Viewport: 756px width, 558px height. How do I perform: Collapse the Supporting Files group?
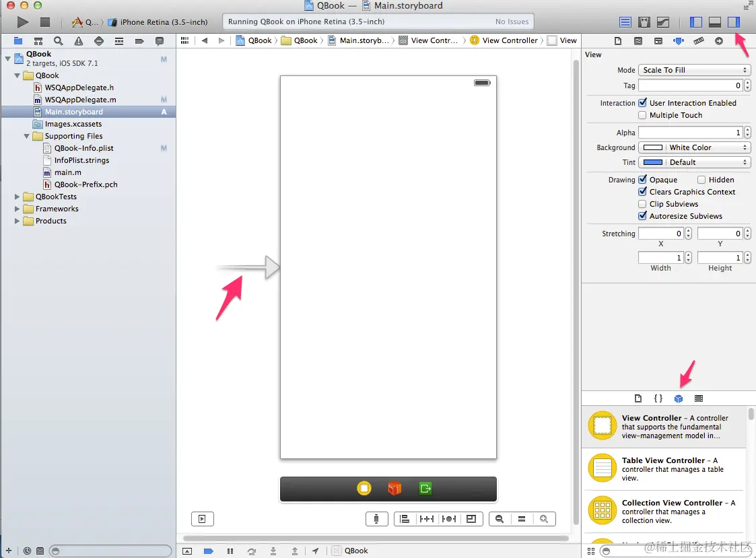(x=26, y=137)
